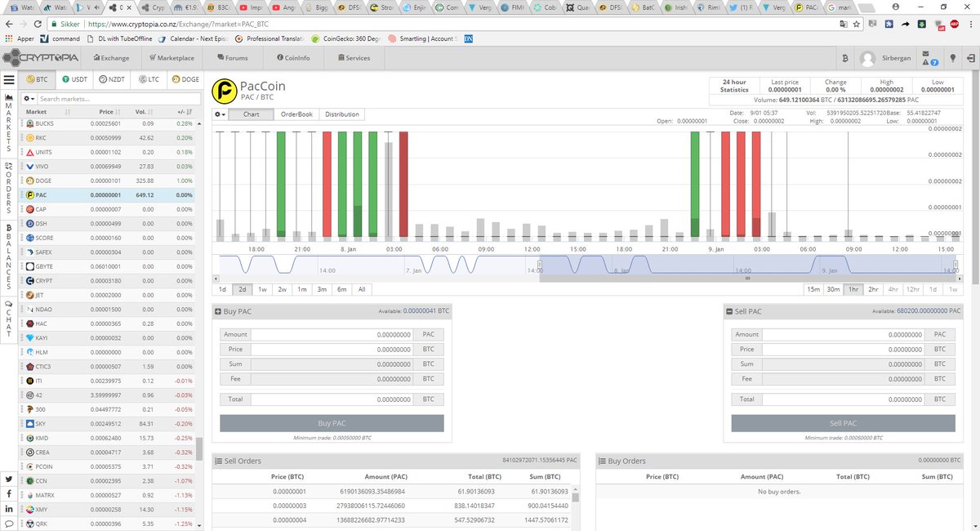Open the Forums menu
Image resolution: width=980 pixels, height=531 pixels.
coord(233,58)
